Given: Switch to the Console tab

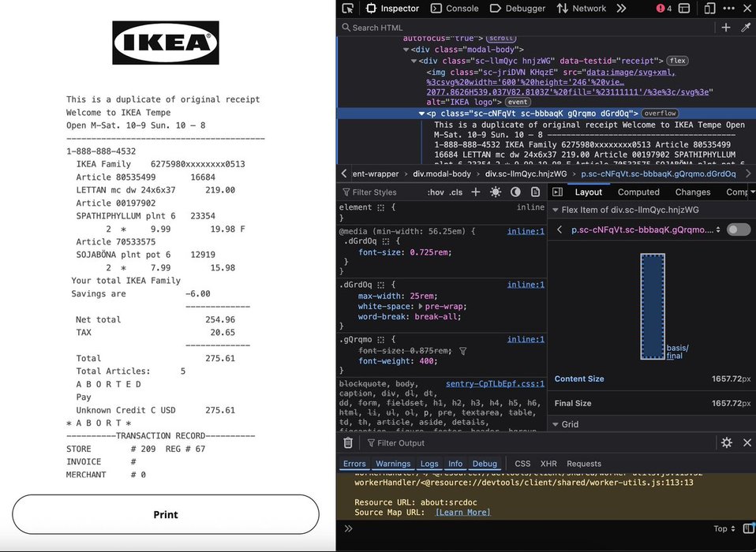Looking at the screenshot, I should click(455, 8).
